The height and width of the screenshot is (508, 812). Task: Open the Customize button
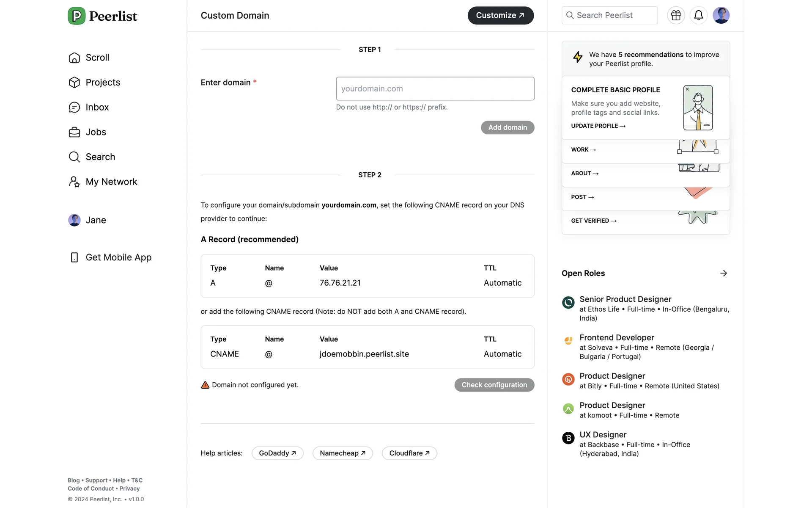tap(500, 16)
